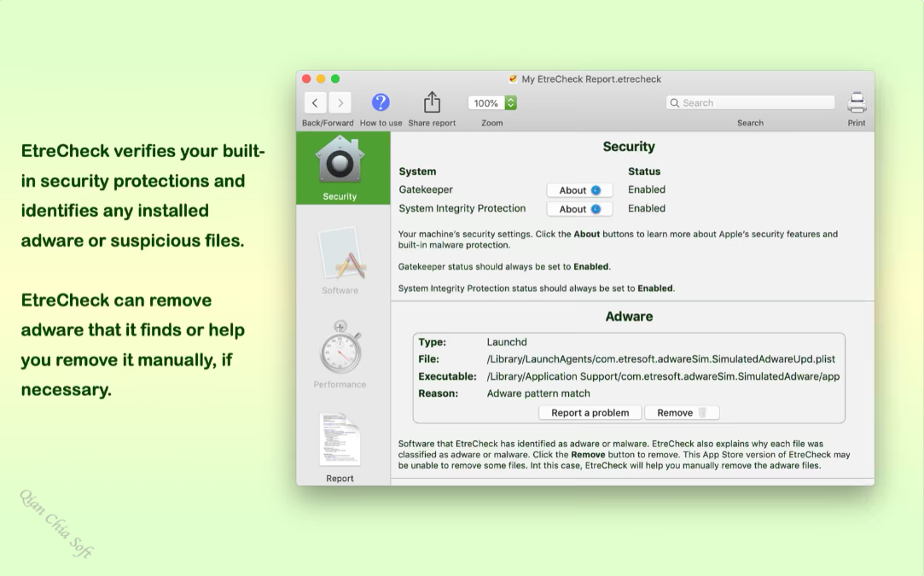The image size is (924, 576).
Task: Open the Performance stopwatch section
Action: point(340,354)
